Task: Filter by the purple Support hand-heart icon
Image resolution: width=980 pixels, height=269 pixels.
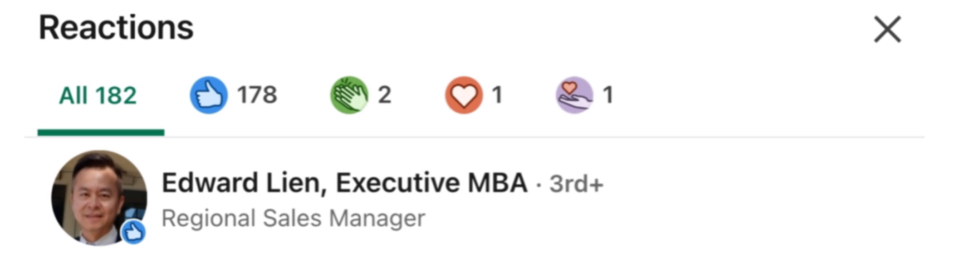Action: click(574, 95)
